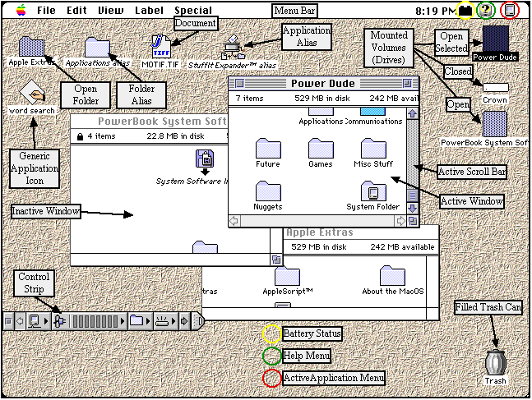532x400 pixels.
Task: Open the hard disk module popup arrow in Control Strip
Action: click(x=173, y=320)
